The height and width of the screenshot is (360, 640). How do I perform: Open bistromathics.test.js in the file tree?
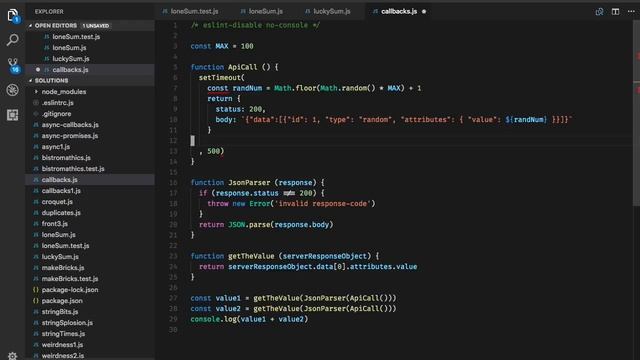pyautogui.click(x=73, y=169)
